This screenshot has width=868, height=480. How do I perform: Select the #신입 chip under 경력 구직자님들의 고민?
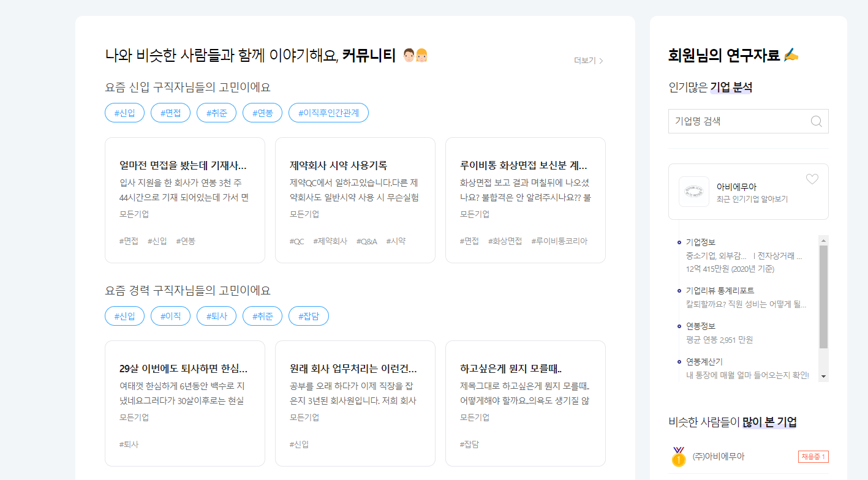(x=124, y=316)
